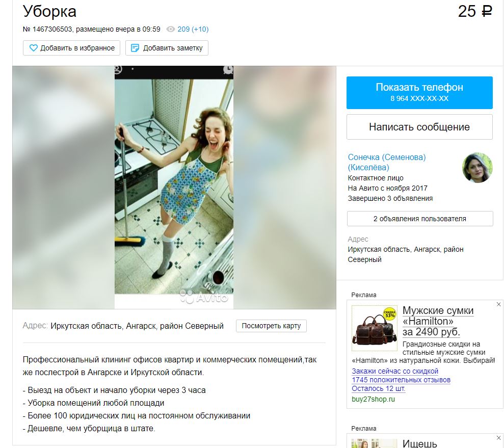504x448 pixels.
Task: Click the note icon beside Добавить заметку
Action: pyautogui.click(x=135, y=48)
